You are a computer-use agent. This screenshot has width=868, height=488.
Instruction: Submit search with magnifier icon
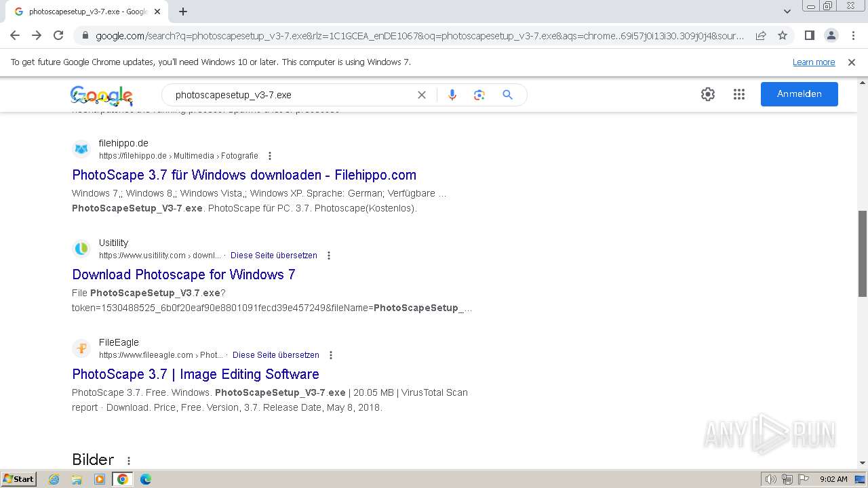tap(507, 95)
